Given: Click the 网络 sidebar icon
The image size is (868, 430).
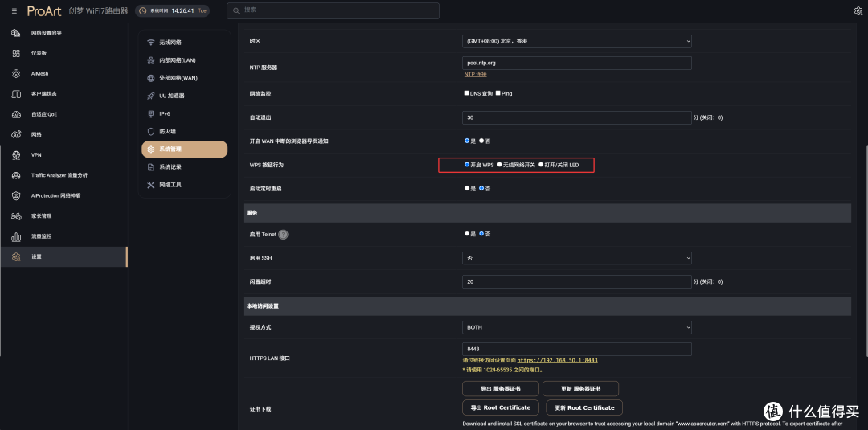Looking at the screenshot, I should click(16, 134).
